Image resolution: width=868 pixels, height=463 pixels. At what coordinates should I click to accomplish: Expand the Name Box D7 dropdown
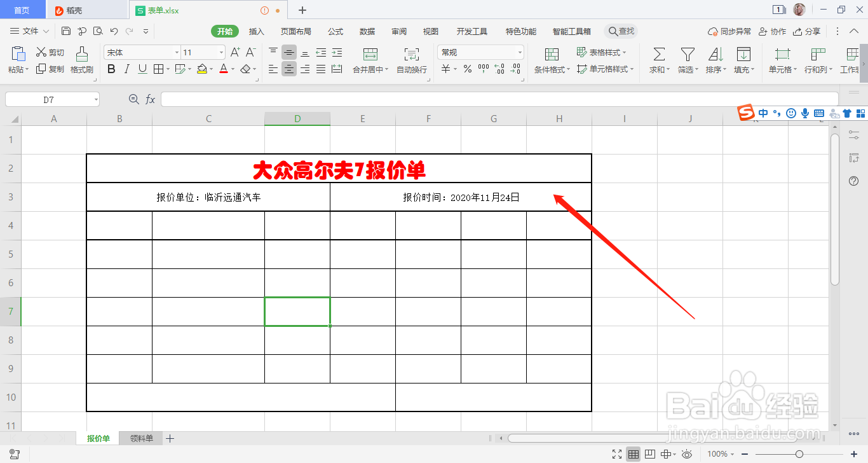click(x=96, y=99)
